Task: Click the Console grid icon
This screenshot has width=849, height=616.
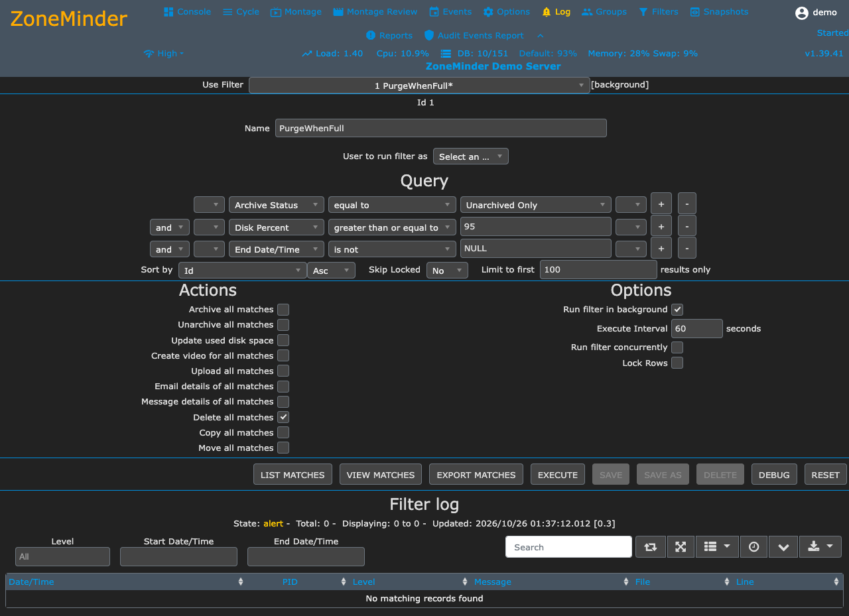Action: click(168, 12)
